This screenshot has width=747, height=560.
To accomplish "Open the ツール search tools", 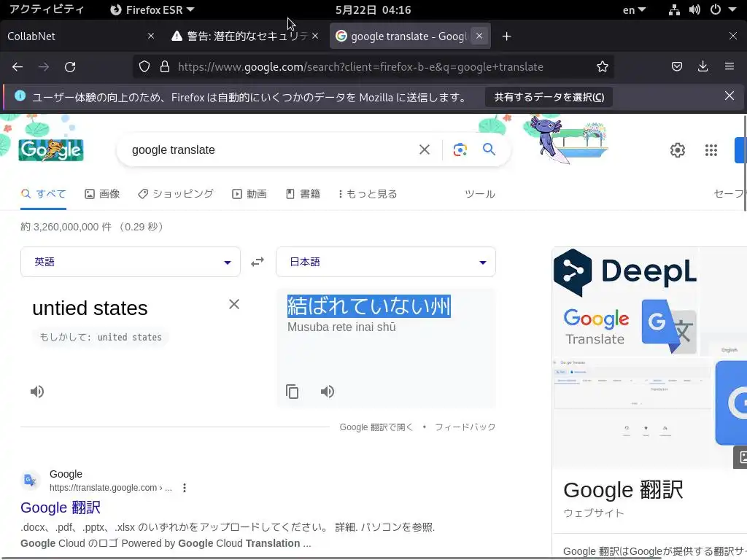I will [480, 194].
